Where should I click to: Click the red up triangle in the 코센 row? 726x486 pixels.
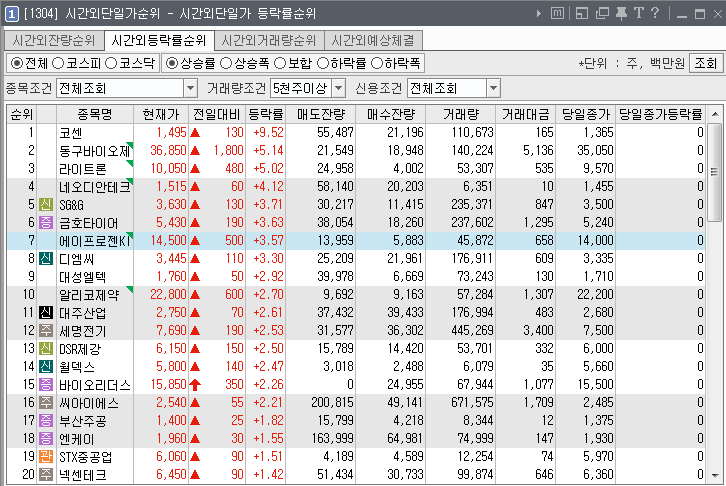click(195, 133)
